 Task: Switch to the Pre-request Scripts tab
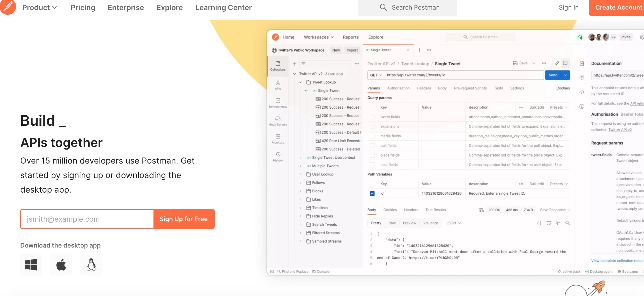click(x=470, y=88)
